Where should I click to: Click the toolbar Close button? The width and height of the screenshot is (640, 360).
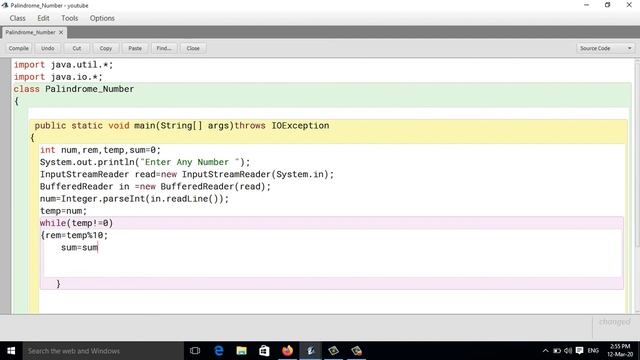(x=193, y=48)
